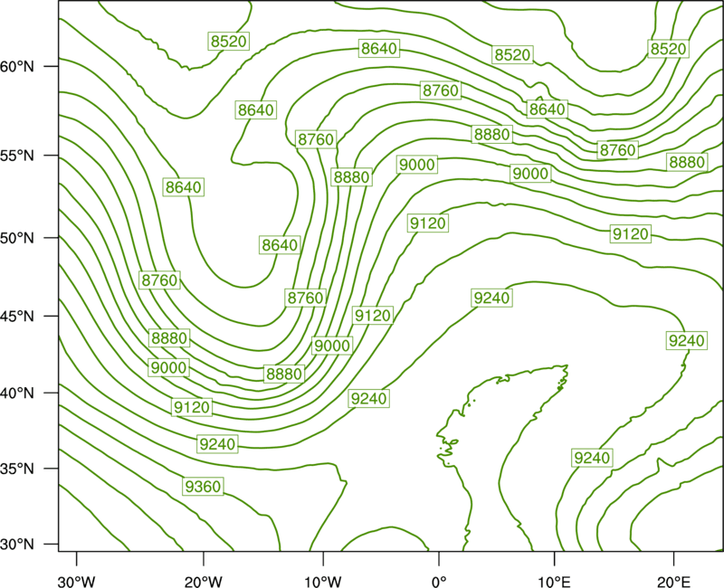Click the 30°W longitude axis label
Screen dimensions: 724x588
77,582
